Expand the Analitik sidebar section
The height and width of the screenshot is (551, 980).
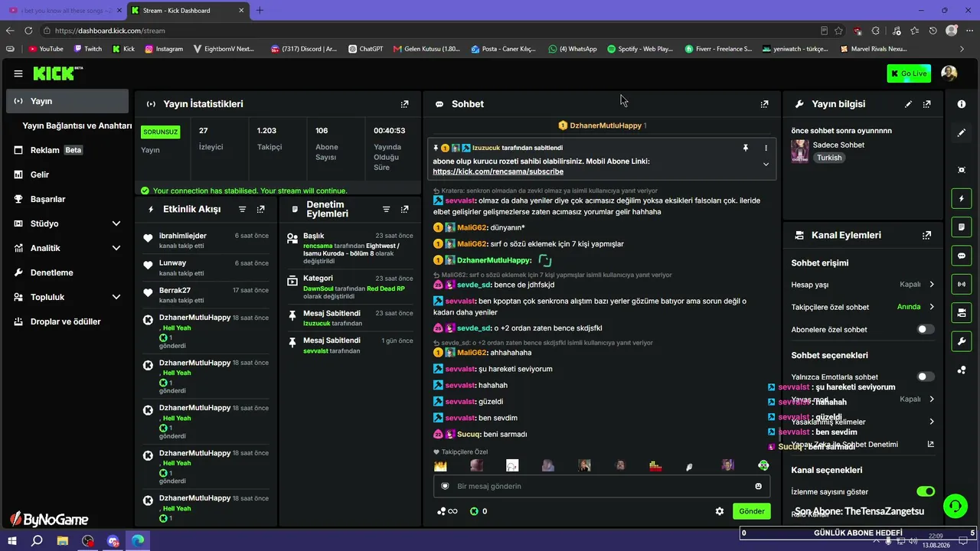(x=116, y=248)
